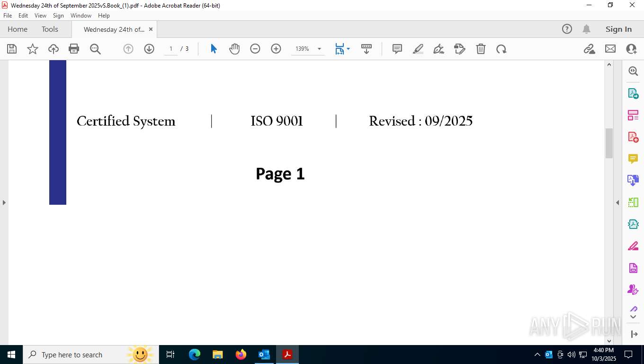644x364 pixels.
Task: Open the Window menu
Action: (81, 16)
